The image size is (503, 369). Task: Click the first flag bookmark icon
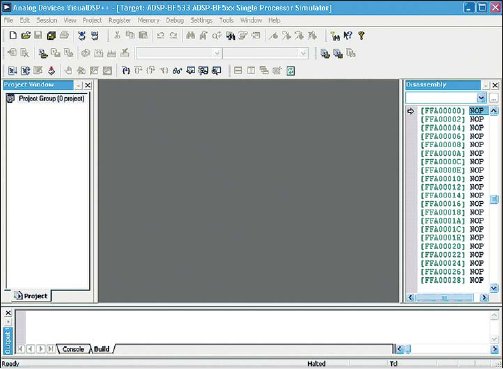(273, 35)
